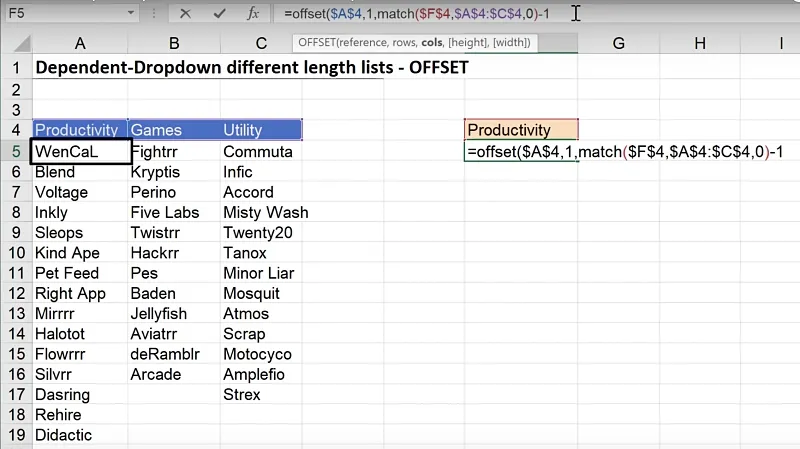The height and width of the screenshot is (449, 800).
Task: Click the Name Box showing F5
Action: click(60, 13)
